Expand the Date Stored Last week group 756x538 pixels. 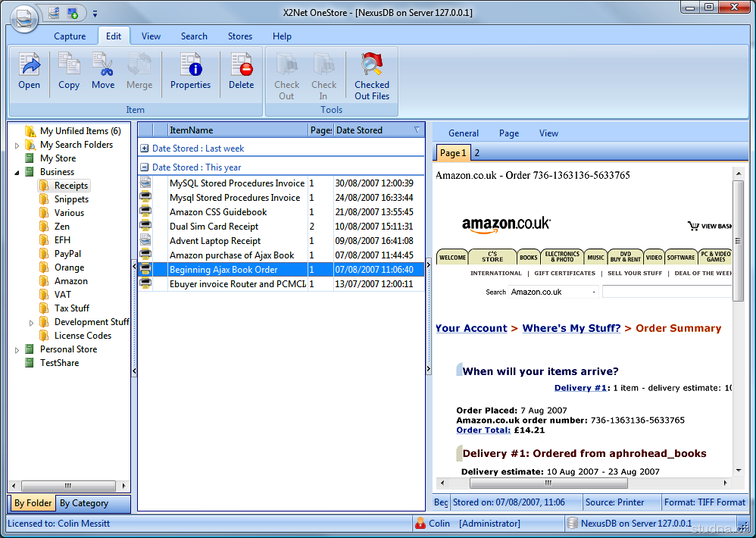[x=145, y=149]
